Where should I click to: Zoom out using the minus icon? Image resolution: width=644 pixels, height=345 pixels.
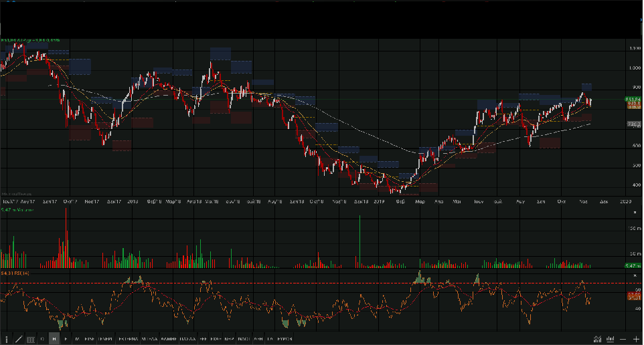point(624,339)
